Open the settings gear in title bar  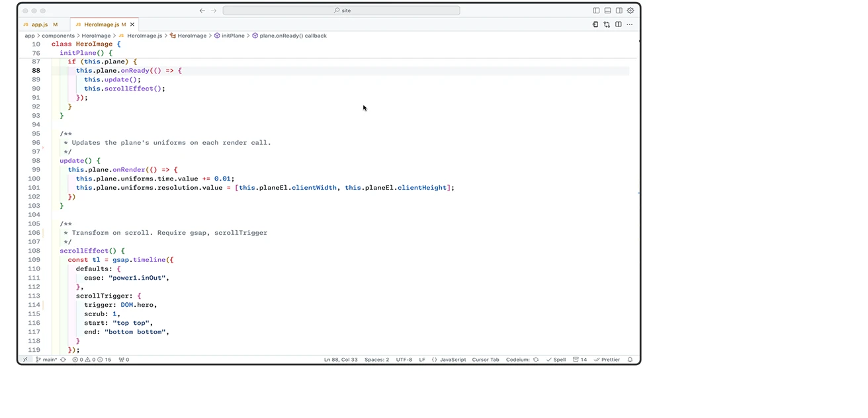(x=630, y=11)
